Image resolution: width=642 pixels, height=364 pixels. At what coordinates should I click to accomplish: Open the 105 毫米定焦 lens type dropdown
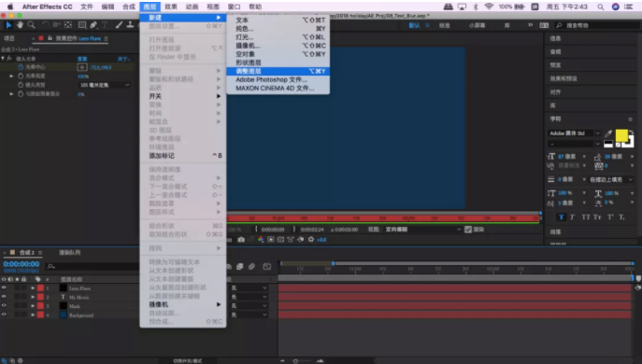105,85
